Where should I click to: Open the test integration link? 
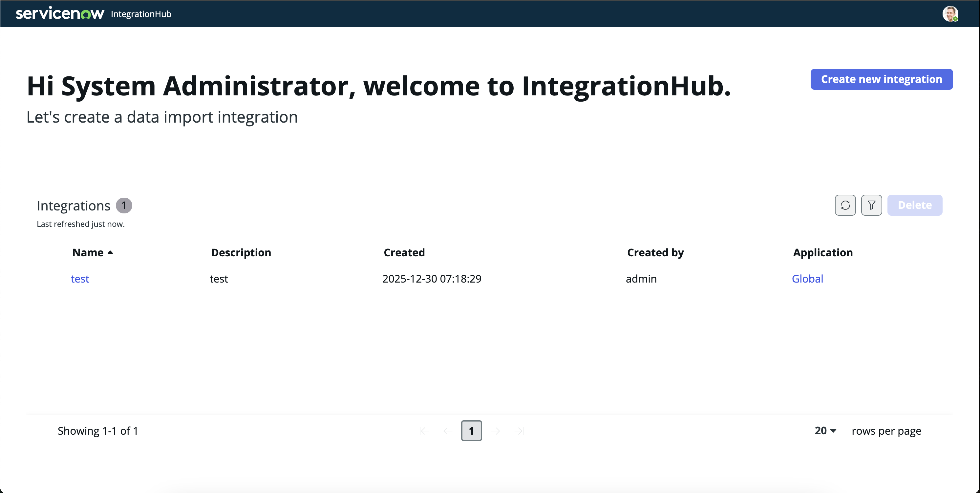tap(80, 279)
